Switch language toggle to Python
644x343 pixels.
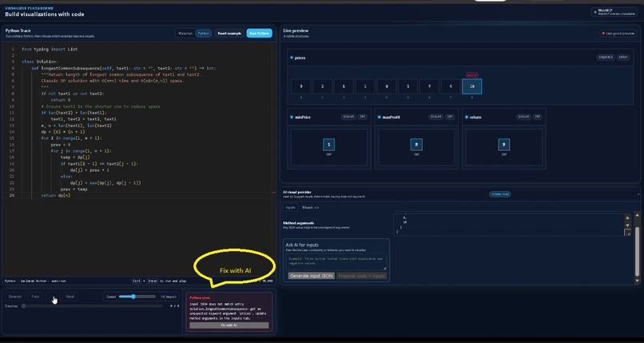click(x=203, y=34)
